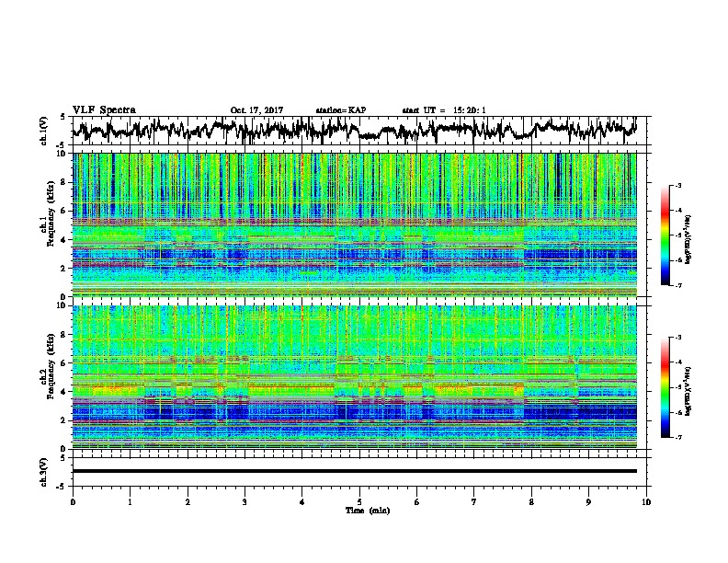728x563 pixels.
Task: Click the "5" tick on ch.3(V) axis
Action: click(x=63, y=458)
